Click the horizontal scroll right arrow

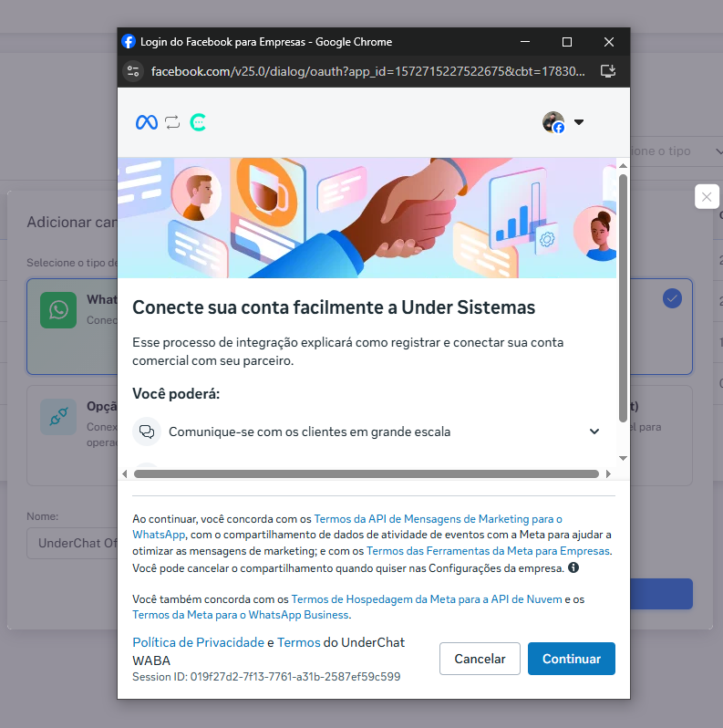608,474
